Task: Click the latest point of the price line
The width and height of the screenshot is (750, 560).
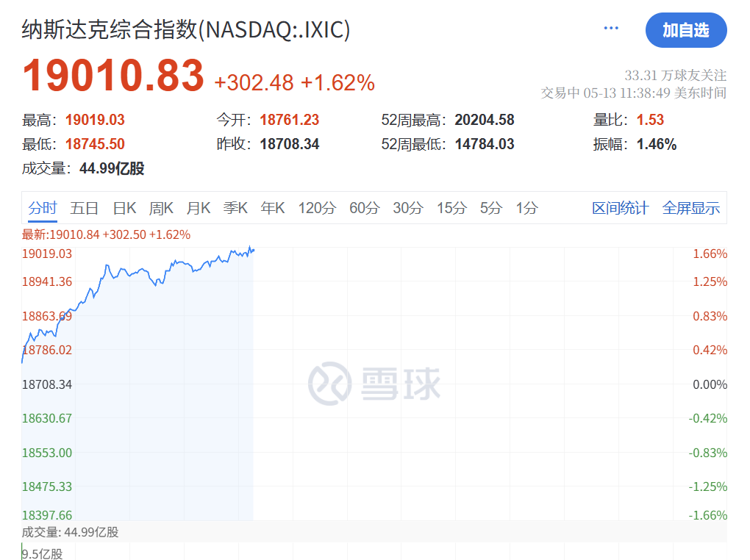Action: click(x=253, y=250)
